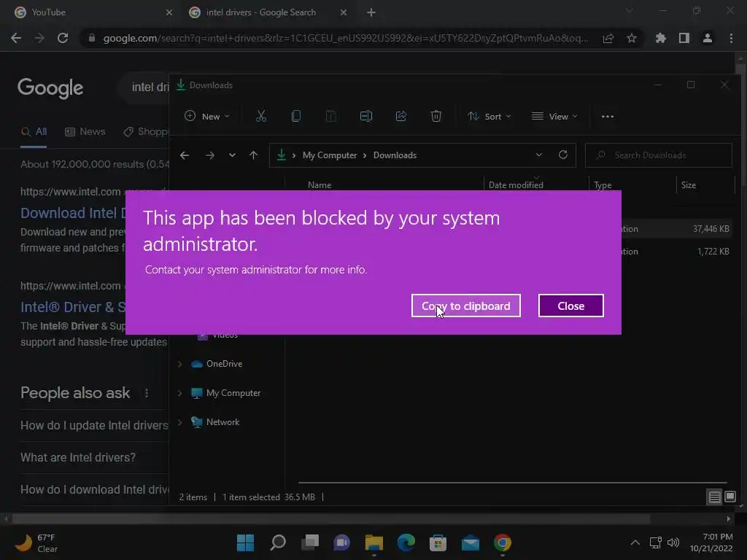Go forward in File Explorer
The width and height of the screenshot is (747, 560).
tap(209, 155)
